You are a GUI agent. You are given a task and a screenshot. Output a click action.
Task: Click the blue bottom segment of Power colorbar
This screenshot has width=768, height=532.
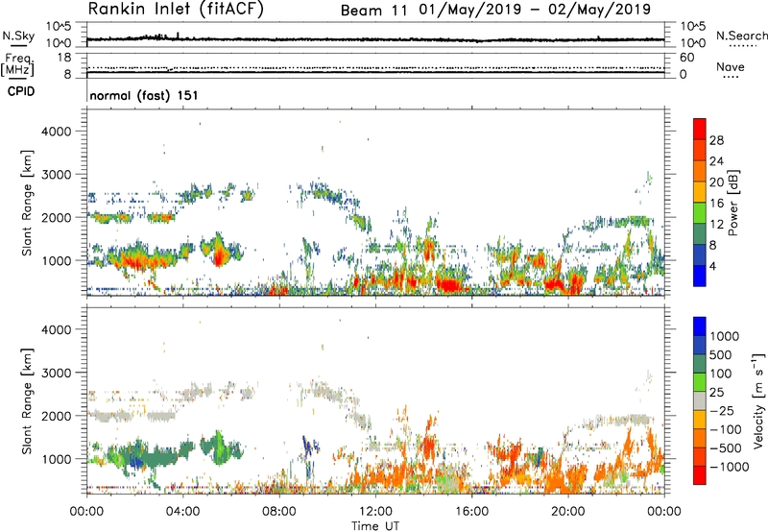700,276
